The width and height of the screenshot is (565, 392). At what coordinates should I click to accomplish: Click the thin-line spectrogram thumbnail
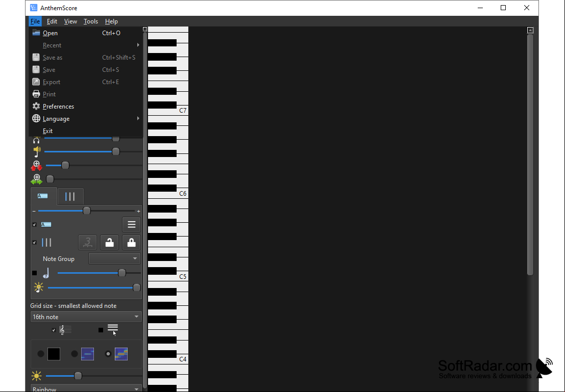tap(88, 354)
